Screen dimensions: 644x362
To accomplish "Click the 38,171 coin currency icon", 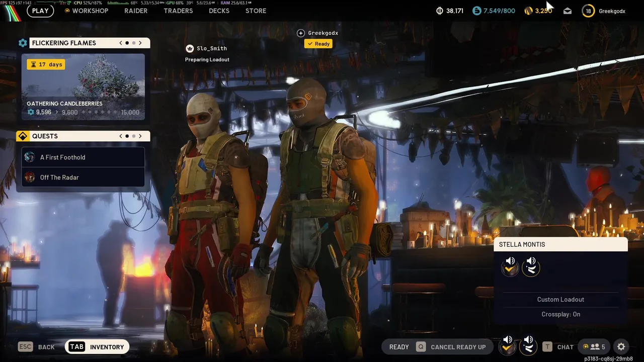I will (439, 11).
